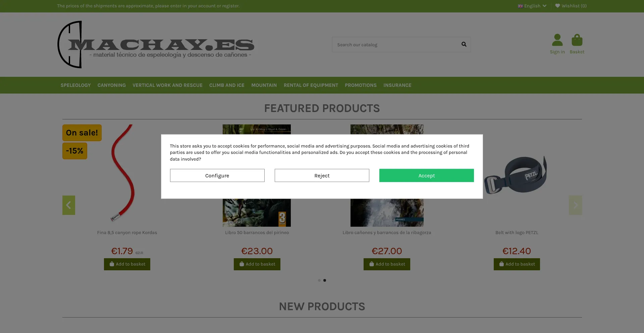Go to previous featured products slide
The width and height of the screenshot is (644, 333).
click(x=69, y=205)
